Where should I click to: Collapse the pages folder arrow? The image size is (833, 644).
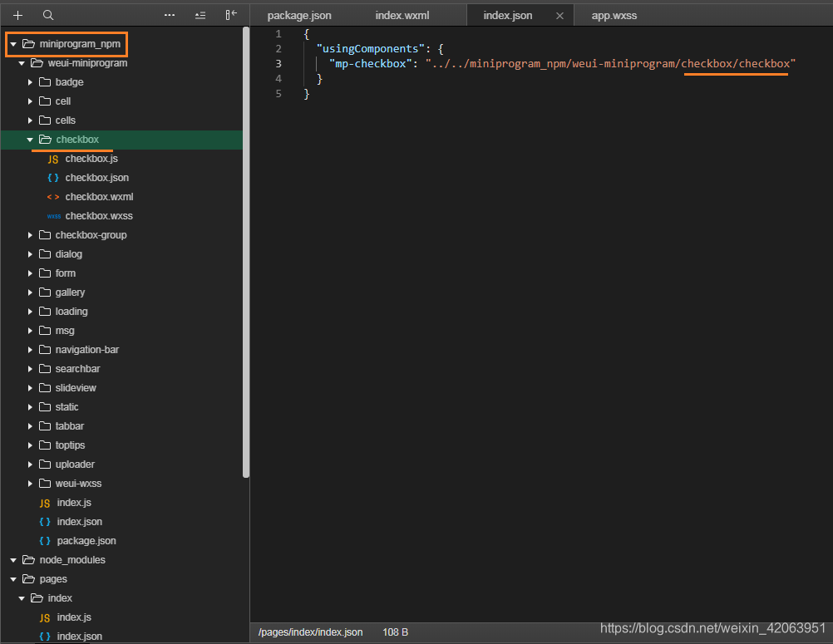(13, 579)
